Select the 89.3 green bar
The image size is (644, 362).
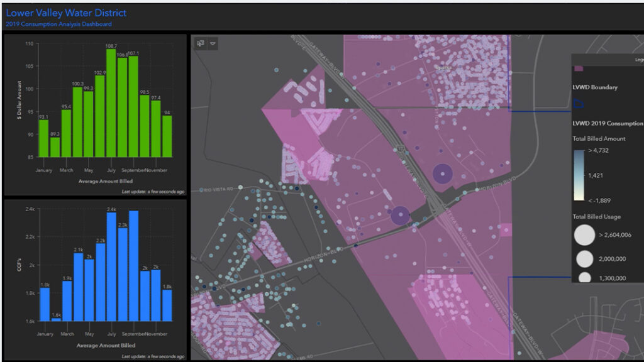point(55,147)
